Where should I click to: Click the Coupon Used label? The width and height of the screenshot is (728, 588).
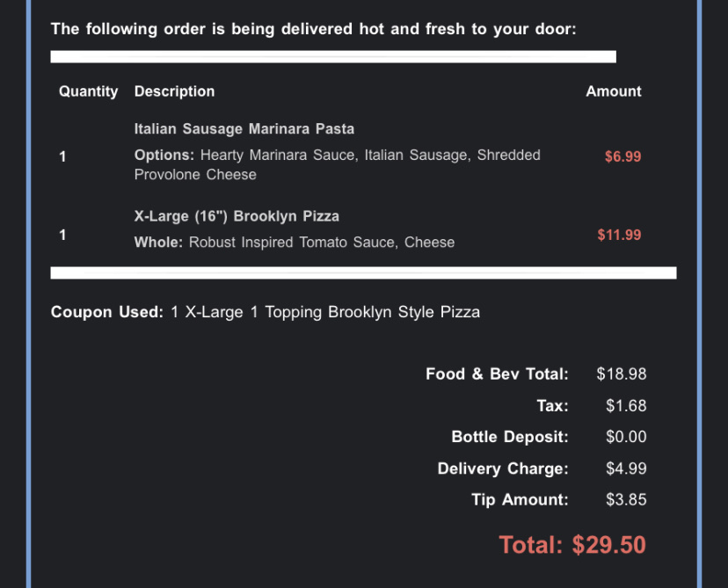(106, 312)
